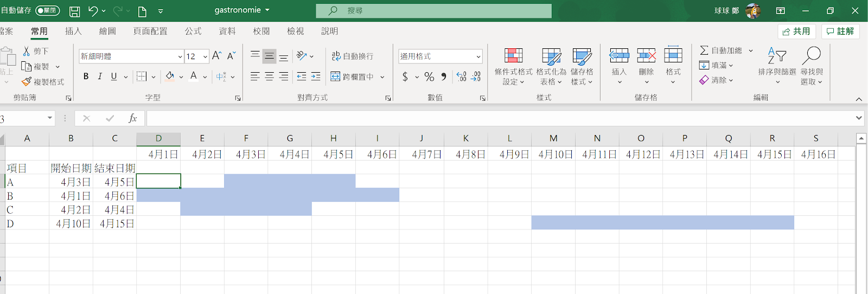Click the Sort and Filter icon
This screenshot has width=868, height=294.
pos(777,56)
